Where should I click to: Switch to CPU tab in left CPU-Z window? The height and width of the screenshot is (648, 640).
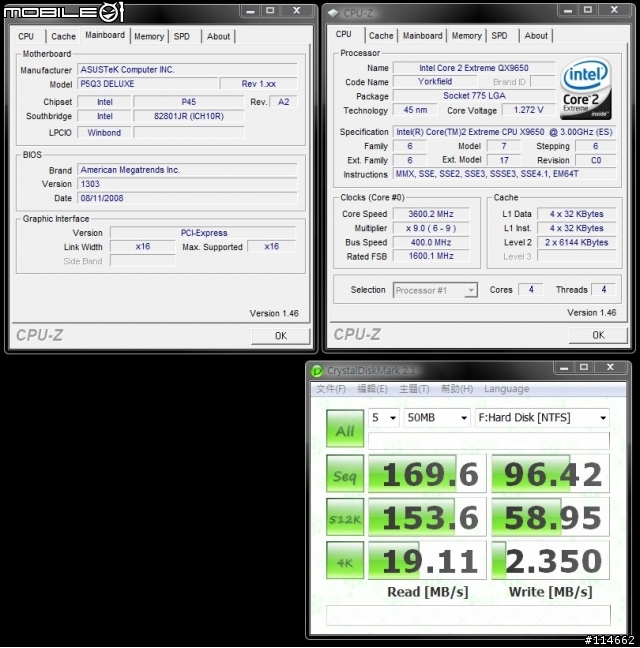[x=27, y=36]
